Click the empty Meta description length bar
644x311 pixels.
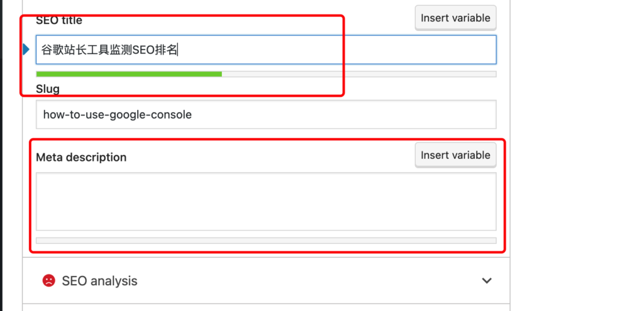coord(266,241)
